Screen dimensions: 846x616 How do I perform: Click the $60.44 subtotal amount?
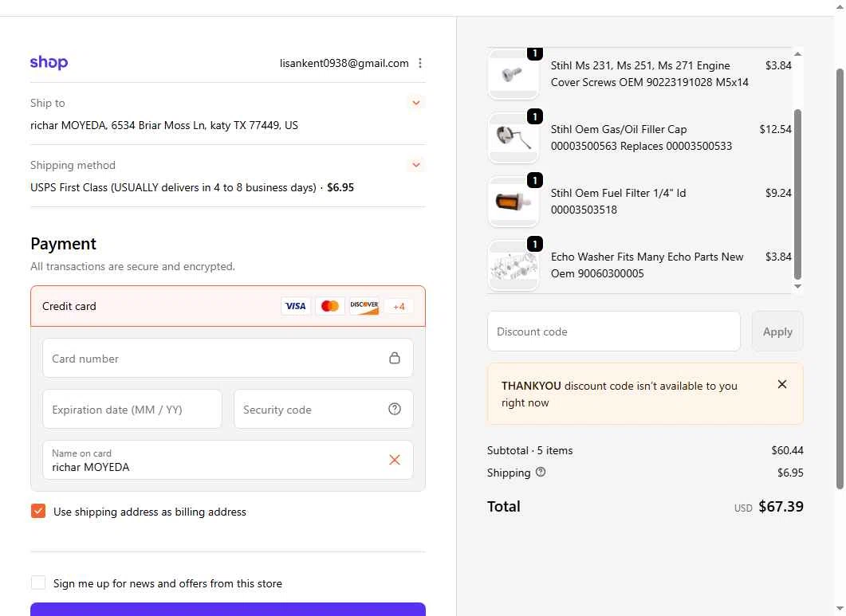pyautogui.click(x=787, y=450)
